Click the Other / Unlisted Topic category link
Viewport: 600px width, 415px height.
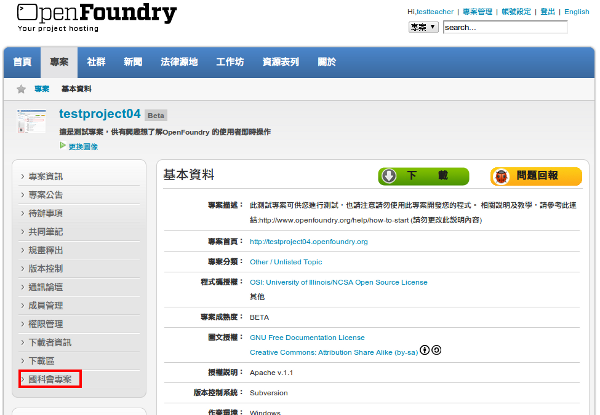(x=286, y=262)
